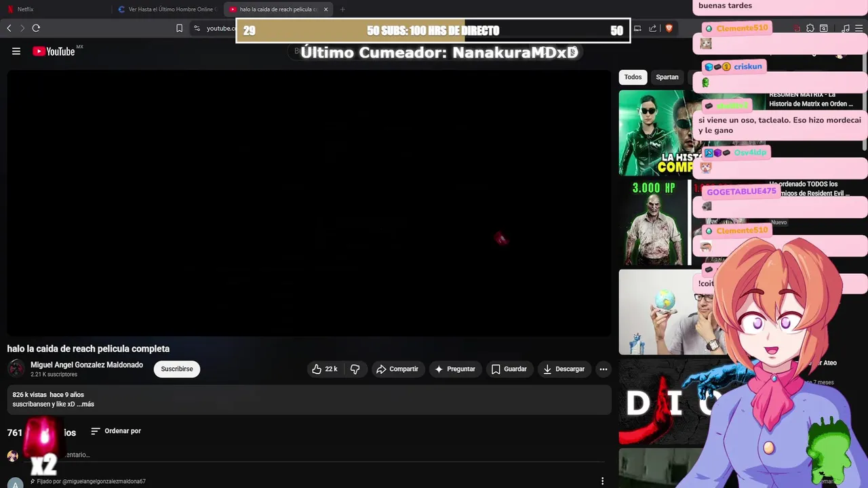Expand the description with ...más
Image resolution: width=868 pixels, height=488 pixels.
point(85,404)
